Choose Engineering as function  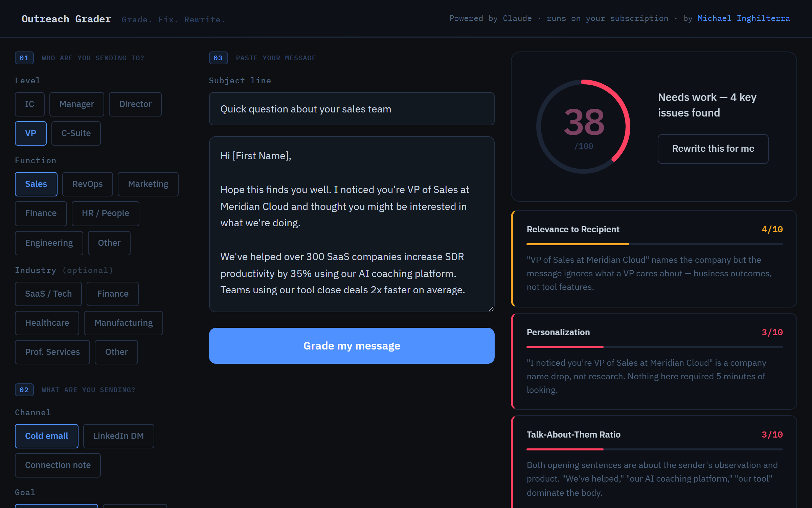pyautogui.click(x=49, y=243)
